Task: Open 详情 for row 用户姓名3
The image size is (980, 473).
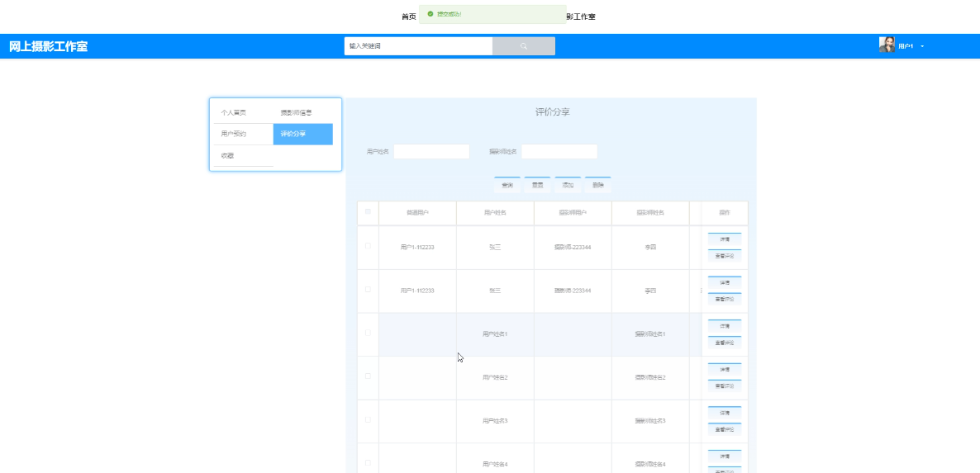Action: click(x=725, y=413)
